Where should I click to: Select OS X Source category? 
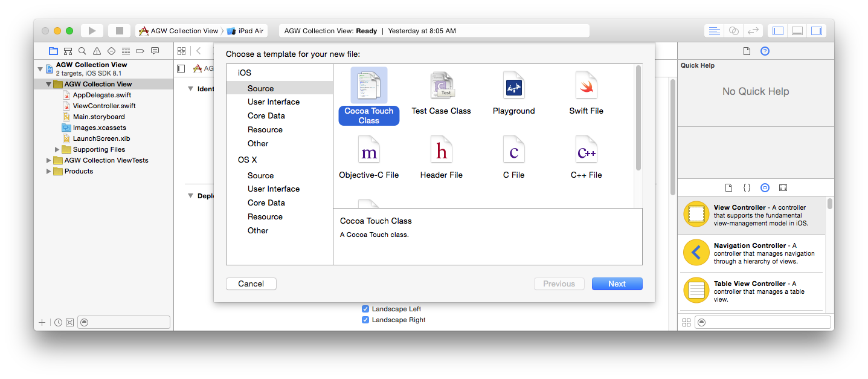click(x=280, y=175)
